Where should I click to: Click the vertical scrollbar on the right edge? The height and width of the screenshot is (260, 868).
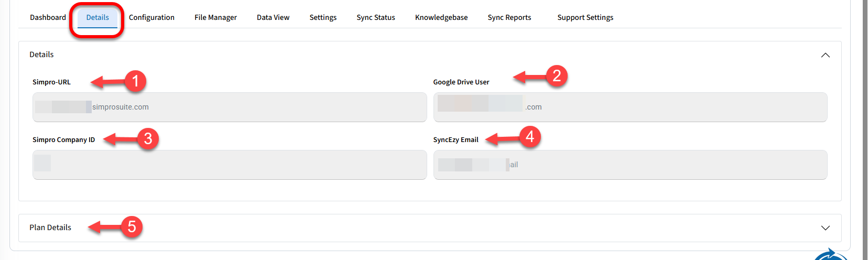point(865,130)
